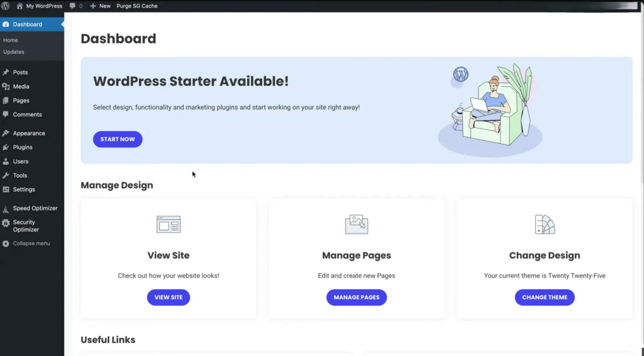
Task: Click the Tools wrench icon
Action: (6, 175)
